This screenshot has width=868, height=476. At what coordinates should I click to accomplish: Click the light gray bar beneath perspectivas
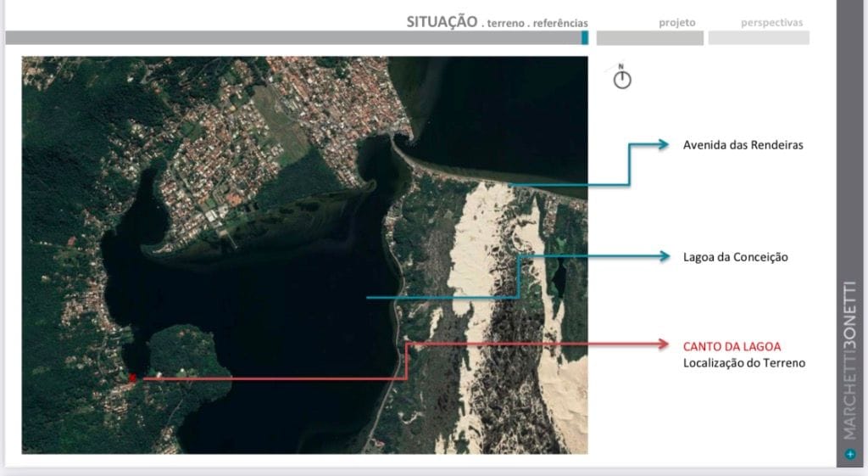pos(759,37)
